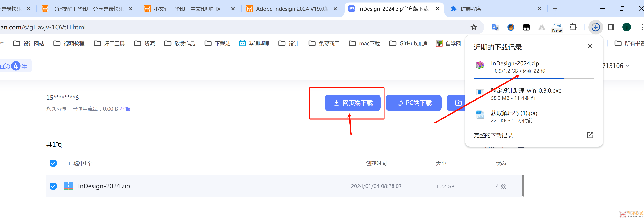Viewport: 644px width, 218px height.
Task: Click the 状态 column header
Action: (x=501, y=163)
